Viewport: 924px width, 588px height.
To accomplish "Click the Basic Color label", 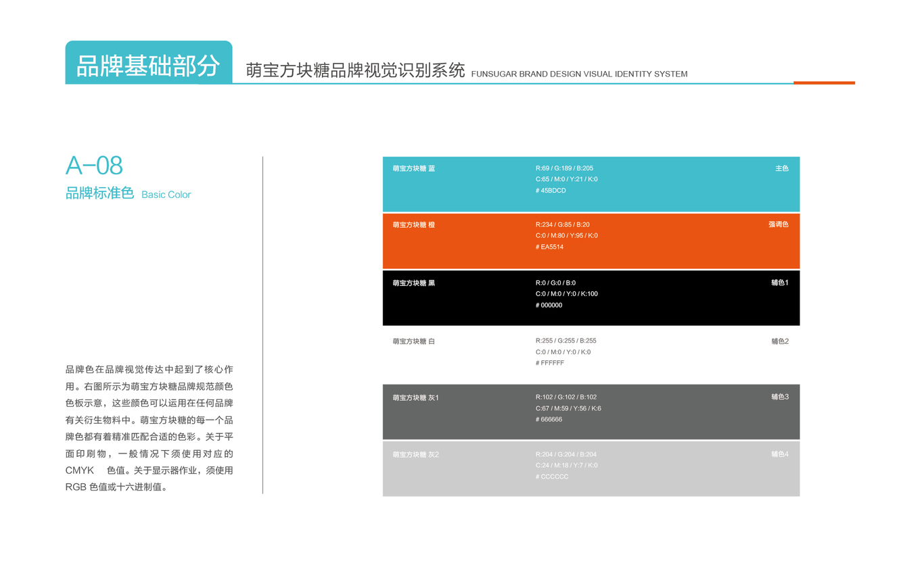I will tap(166, 195).
